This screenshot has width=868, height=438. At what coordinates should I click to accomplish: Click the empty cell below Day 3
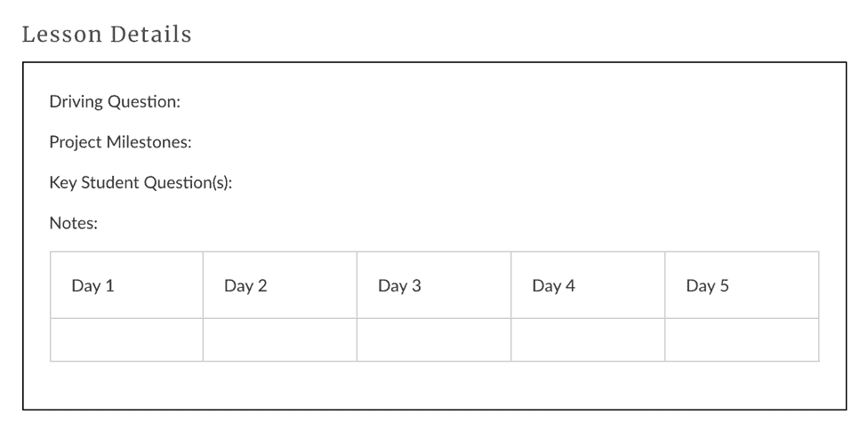(433, 340)
